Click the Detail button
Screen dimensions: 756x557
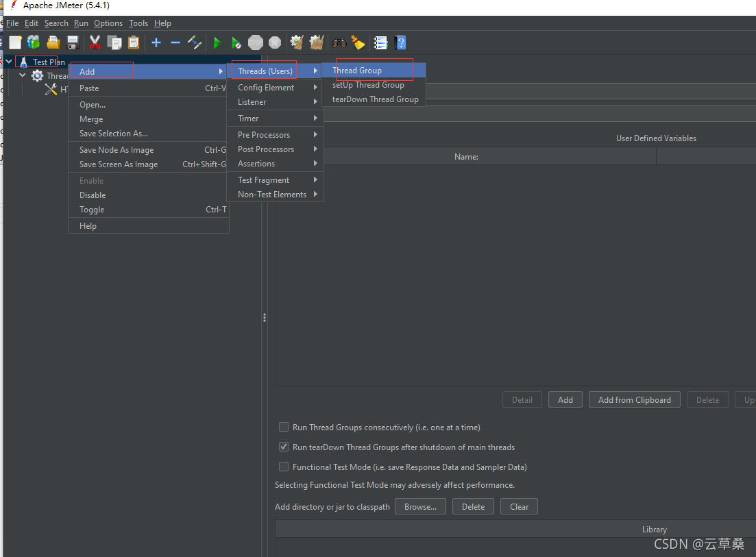522,399
